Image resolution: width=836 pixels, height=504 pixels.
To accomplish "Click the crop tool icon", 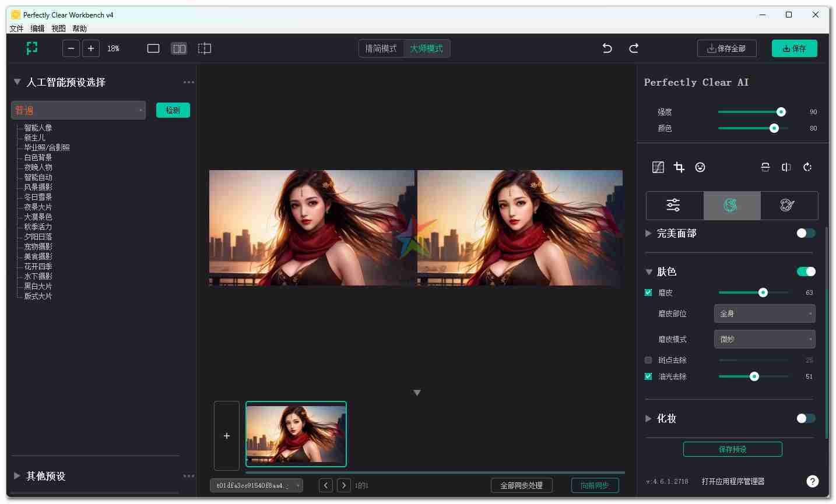I will click(679, 167).
